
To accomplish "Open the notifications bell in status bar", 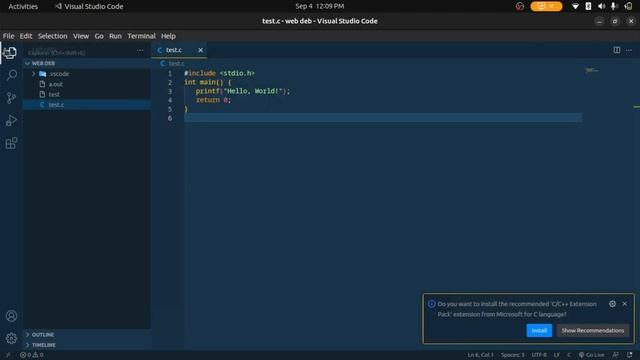I will [x=630, y=355].
